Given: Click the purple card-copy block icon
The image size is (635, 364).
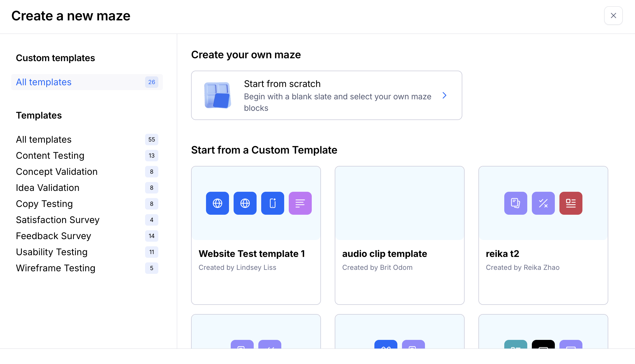Looking at the screenshot, I should point(515,203).
